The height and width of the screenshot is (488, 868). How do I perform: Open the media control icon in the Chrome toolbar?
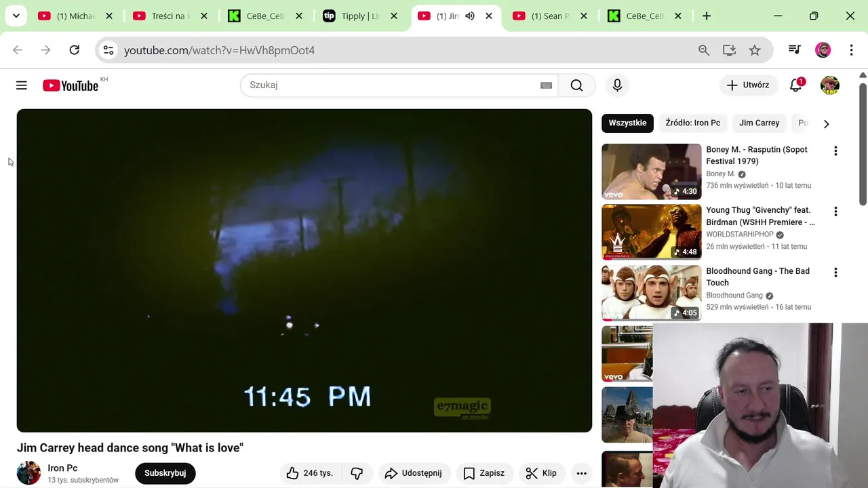coord(794,50)
